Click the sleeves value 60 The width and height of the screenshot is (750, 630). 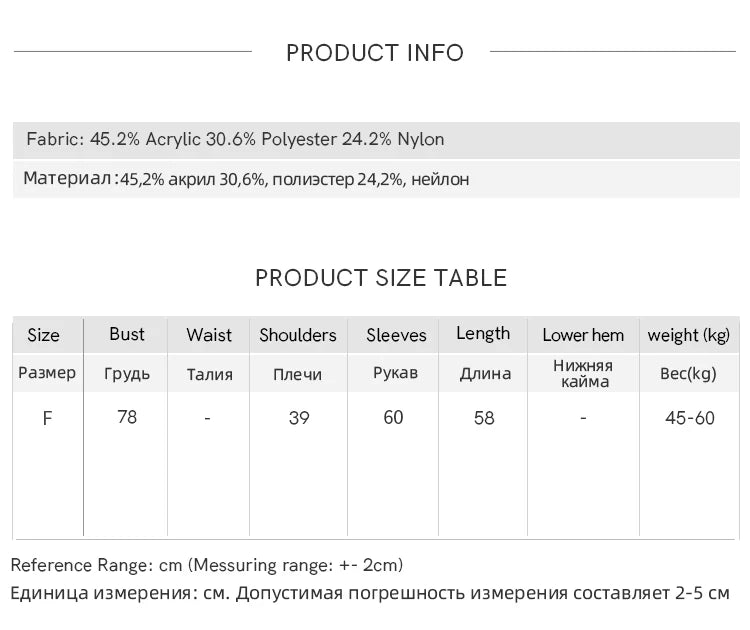(x=393, y=416)
